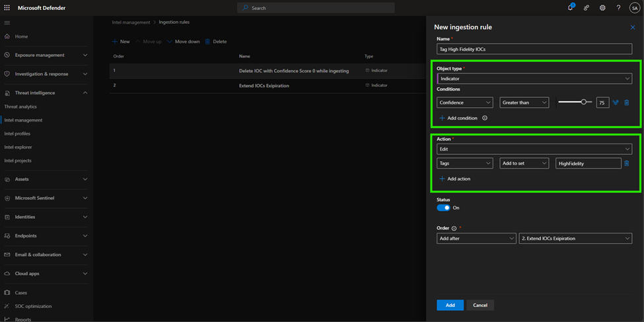The image size is (644, 322).
Task: Open the SA account avatar
Action: tap(635, 8)
